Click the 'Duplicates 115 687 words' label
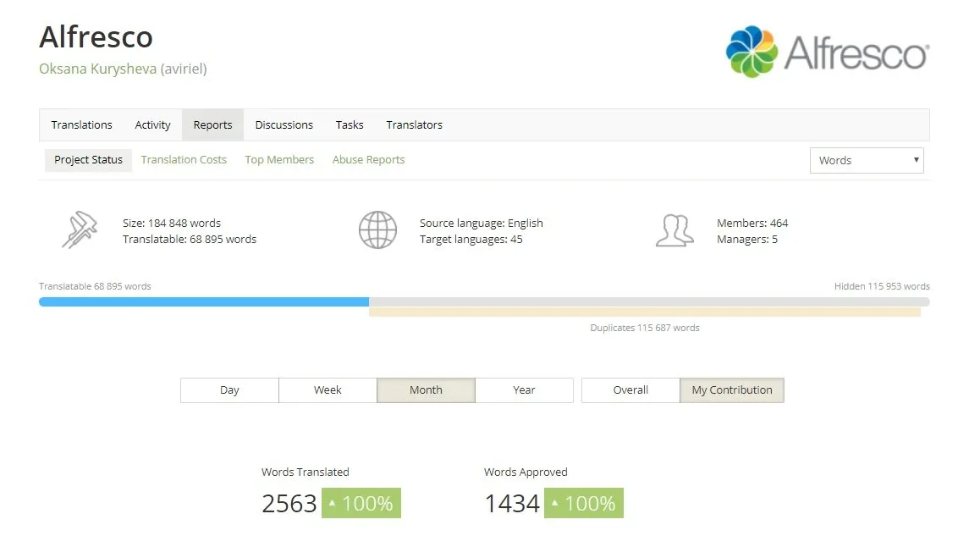980x558 pixels. (x=645, y=328)
